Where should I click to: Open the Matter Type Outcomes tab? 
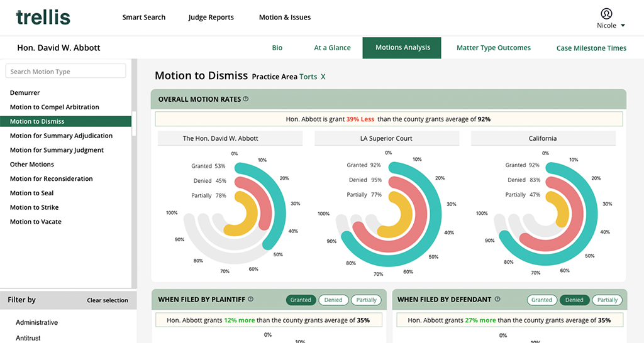[x=493, y=48]
